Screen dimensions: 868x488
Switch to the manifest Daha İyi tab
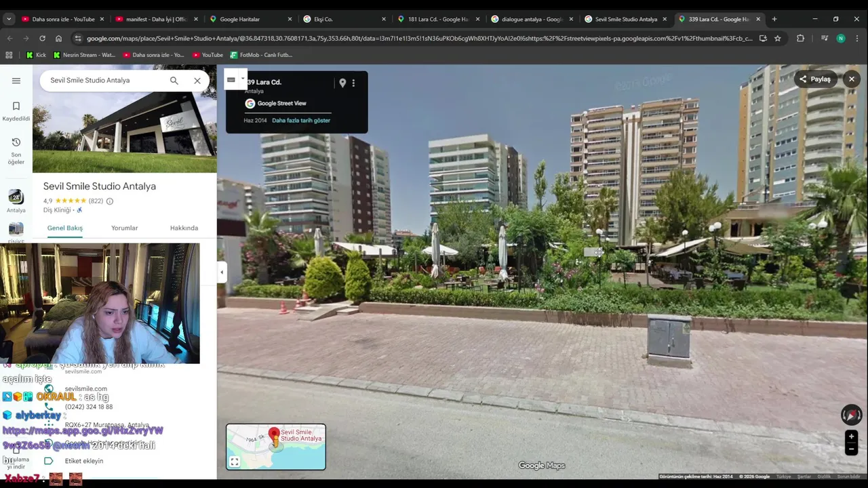pyautogui.click(x=155, y=19)
